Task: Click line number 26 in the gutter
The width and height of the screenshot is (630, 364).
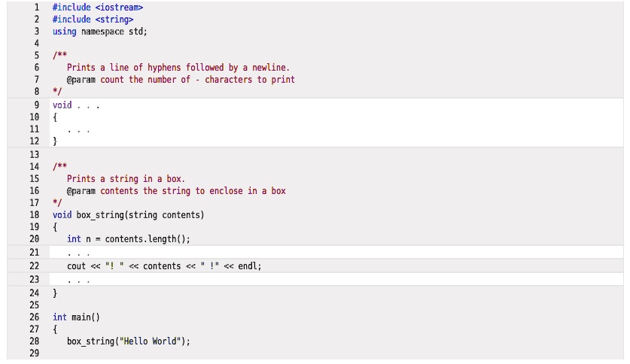Action: 34,317
